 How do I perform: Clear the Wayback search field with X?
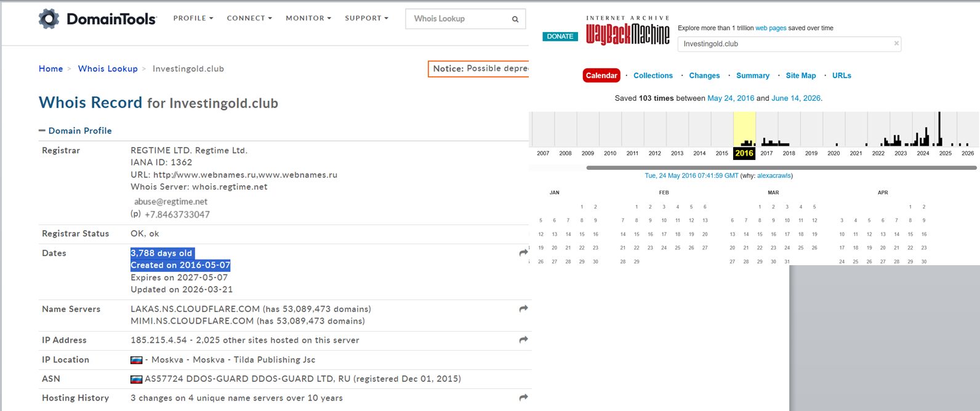coord(896,43)
